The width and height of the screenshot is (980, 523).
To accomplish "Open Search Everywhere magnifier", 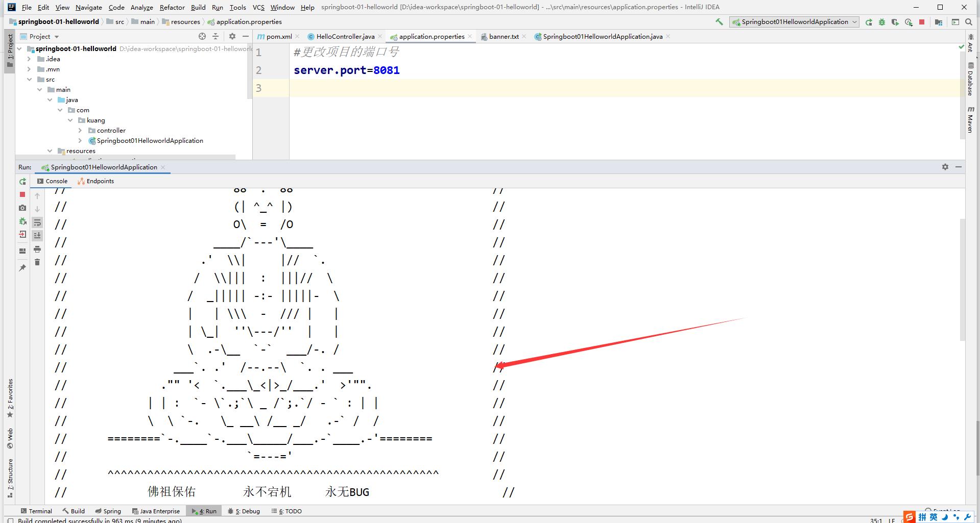I will tap(969, 22).
